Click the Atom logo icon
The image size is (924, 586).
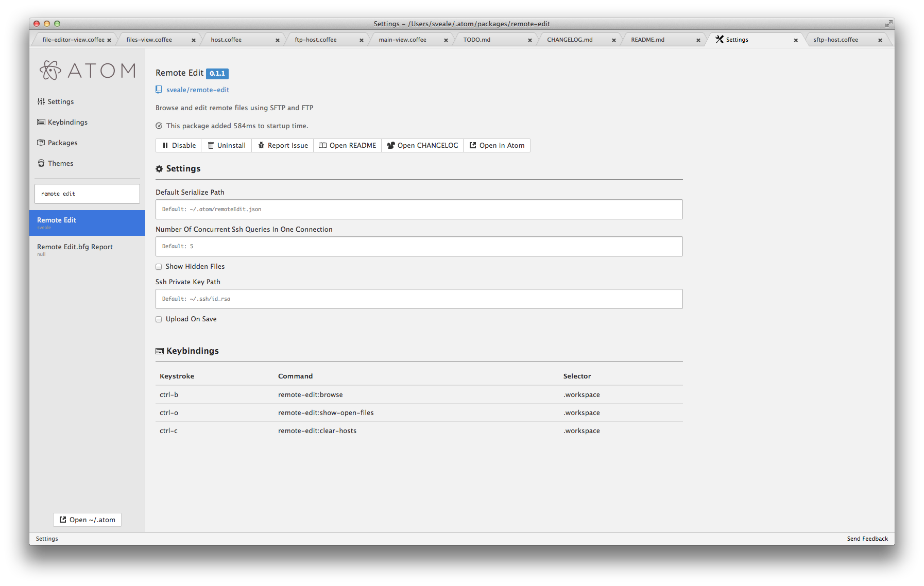point(50,70)
